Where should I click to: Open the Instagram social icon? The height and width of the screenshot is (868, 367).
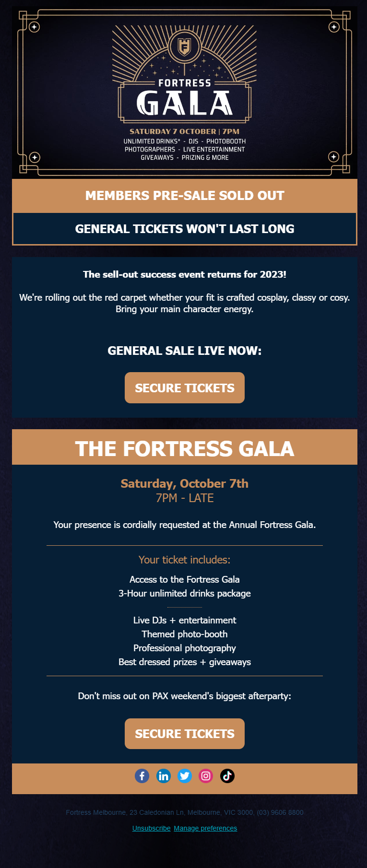coord(206,776)
